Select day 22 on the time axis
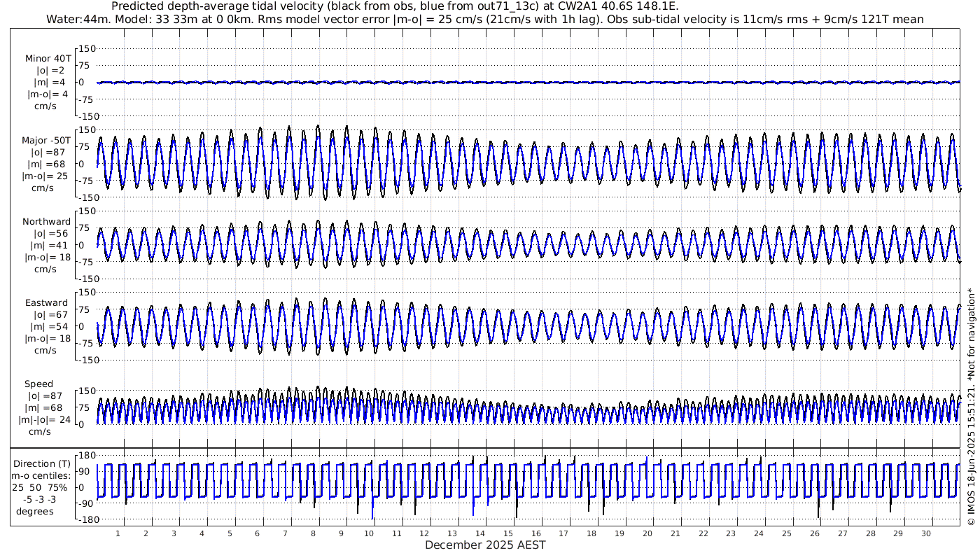The image size is (980, 560). click(703, 533)
